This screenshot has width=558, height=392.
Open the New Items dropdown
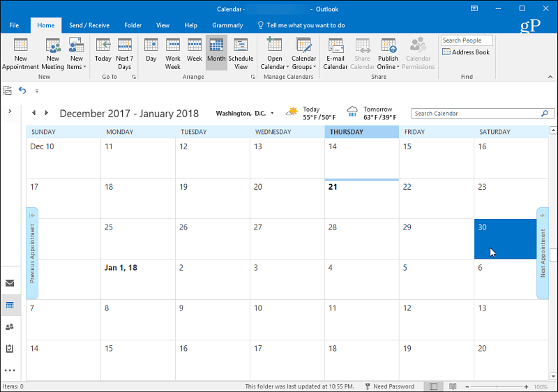76,54
